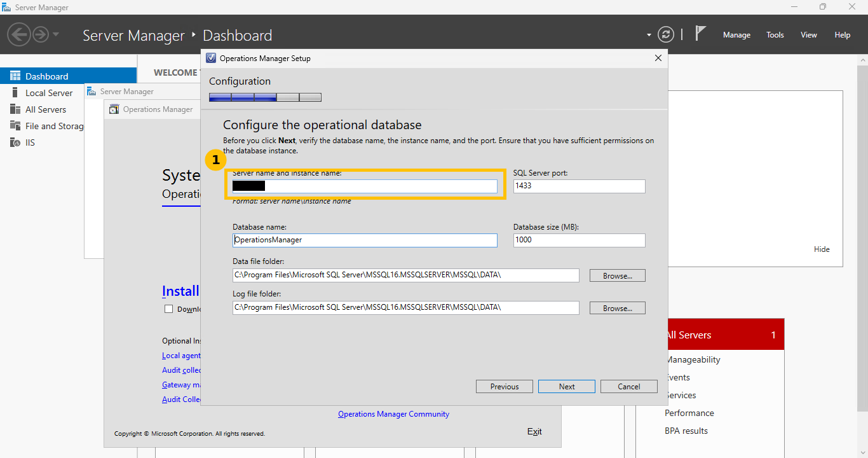Refresh the Server Manager dashboard
The image size is (868, 458).
point(665,34)
